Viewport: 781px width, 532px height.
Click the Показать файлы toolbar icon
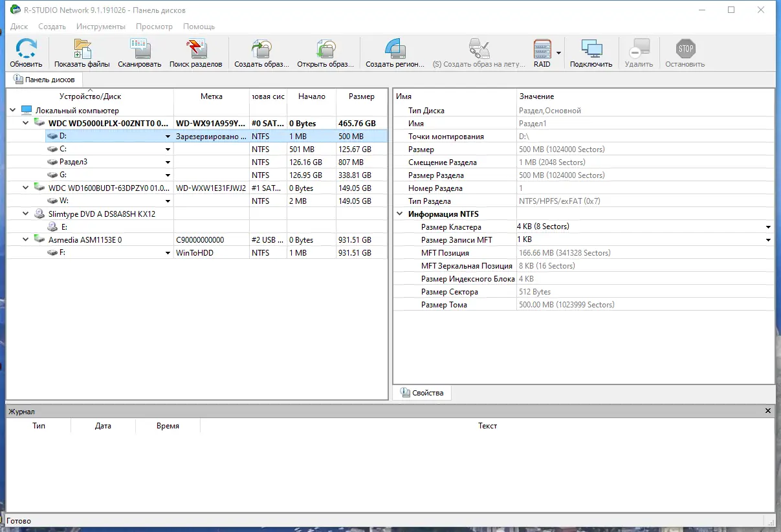pos(82,49)
